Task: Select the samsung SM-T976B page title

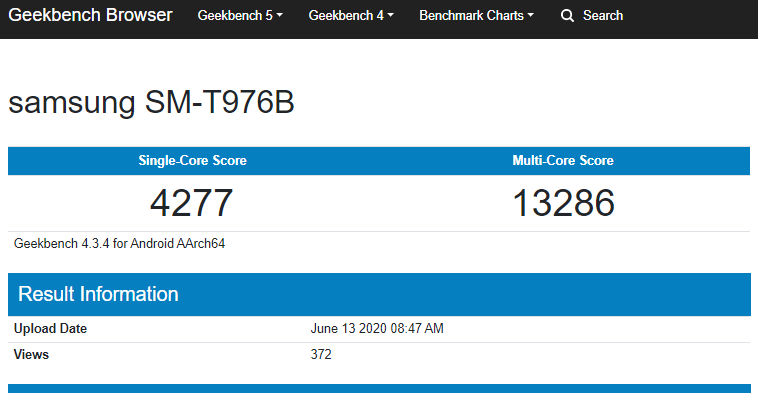Action: point(151,102)
